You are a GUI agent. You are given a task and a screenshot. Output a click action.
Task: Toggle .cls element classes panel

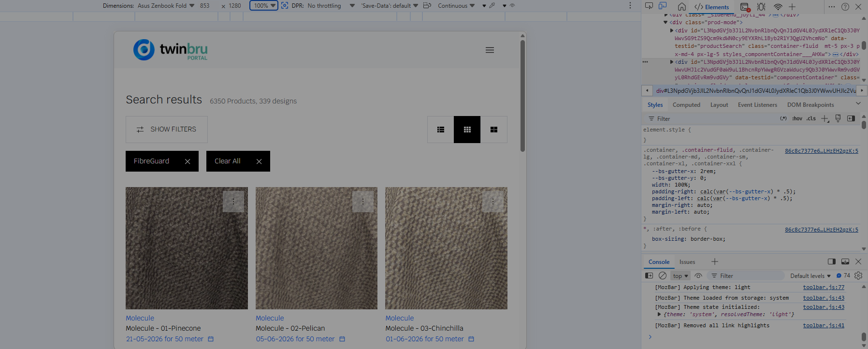811,118
